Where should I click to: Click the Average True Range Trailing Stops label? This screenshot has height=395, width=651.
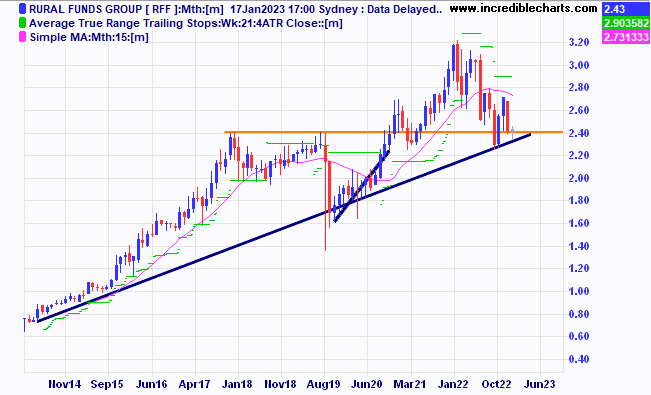[x=186, y=23]
